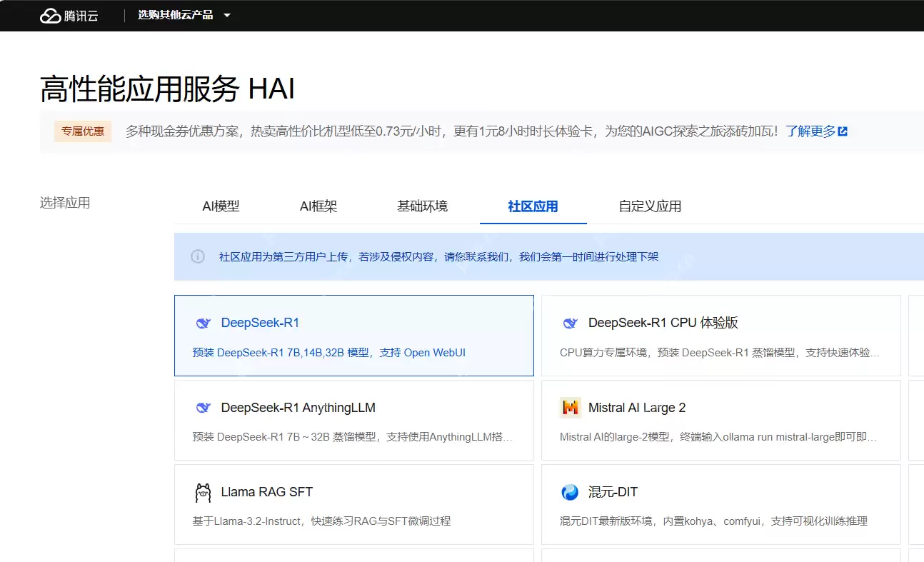The height and width of the screenshot is (562, 924).
Task: Click the DeepSeek-R1 AnythingLLM icon
Action: coord(204,407)
